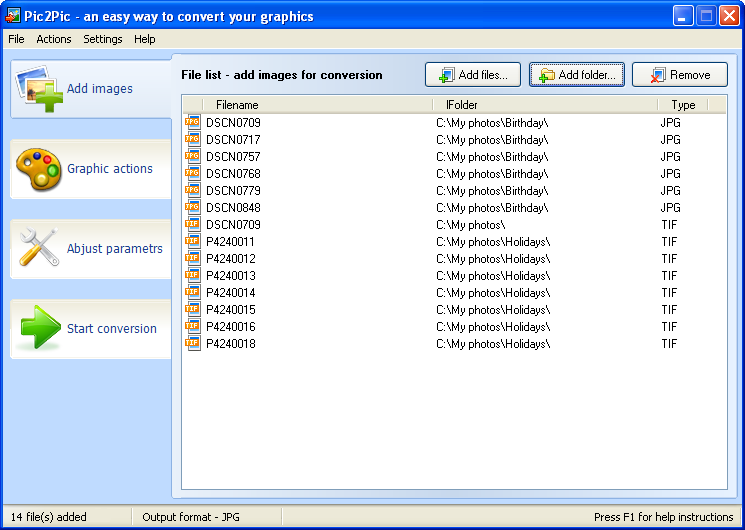Select the filename P4240016
745x530 pixels.
click(x=230, y=327)
